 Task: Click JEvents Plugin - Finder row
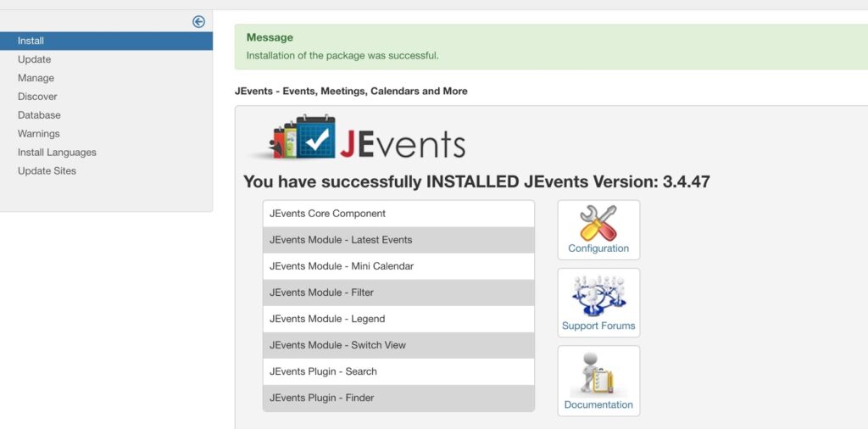tap(398, 398)
